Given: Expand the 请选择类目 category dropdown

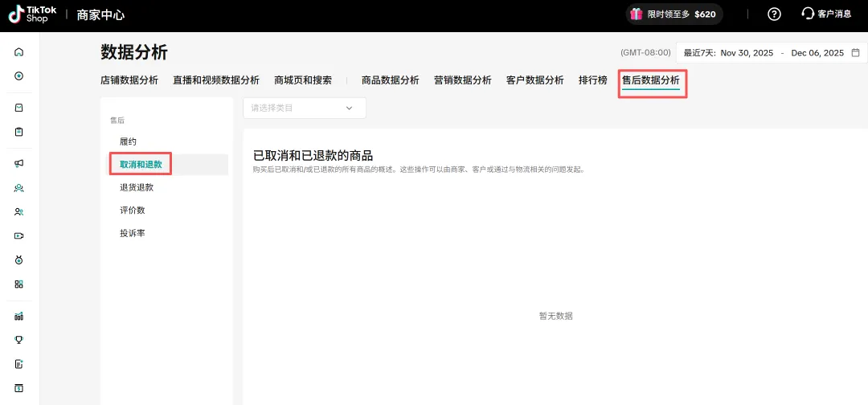Looking at the screenshot, I should click(304, 108).
